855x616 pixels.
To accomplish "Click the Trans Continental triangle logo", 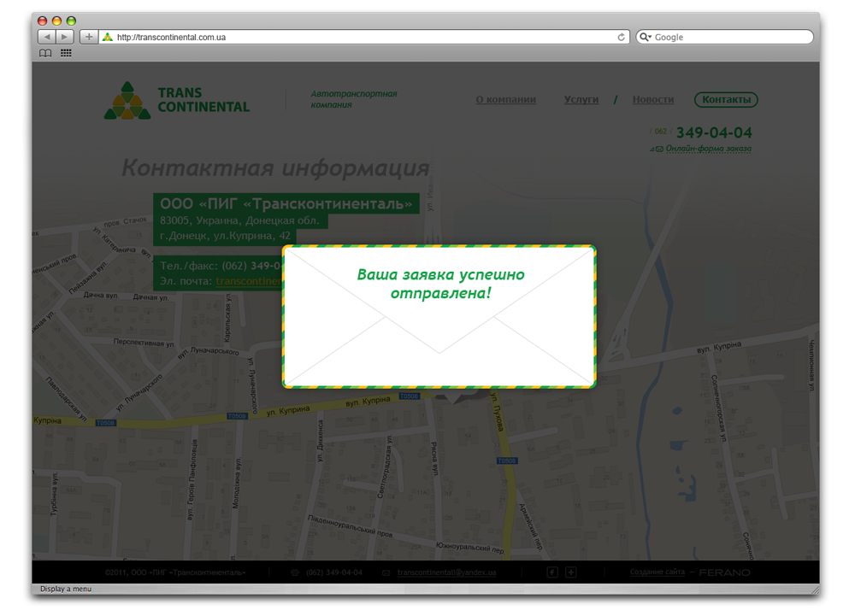I will [x=127, y=101].
